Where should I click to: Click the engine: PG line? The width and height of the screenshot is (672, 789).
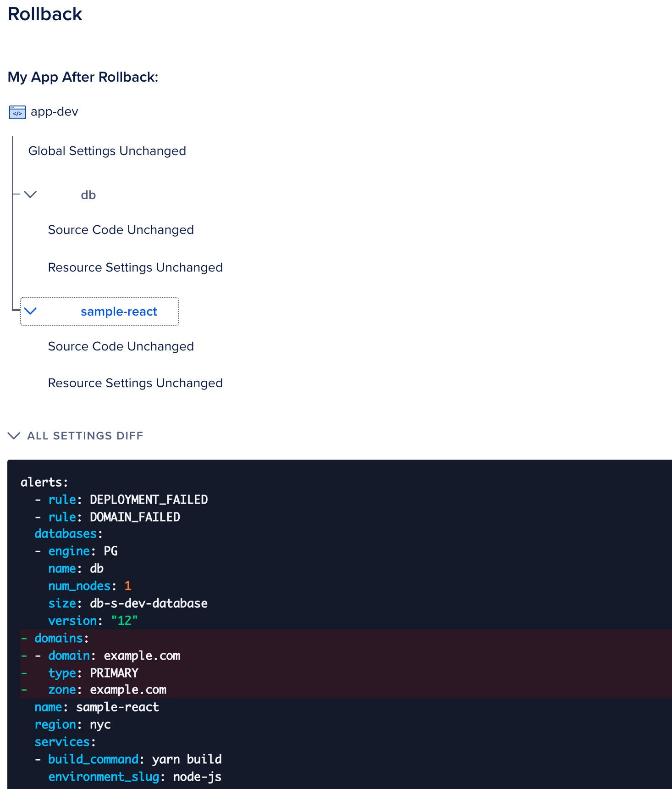coord(77,551)
